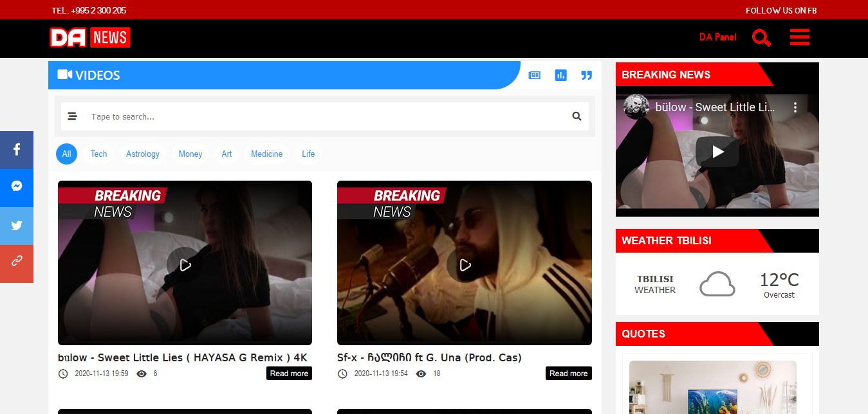Click the video camera icon beside VIDEOS
Image resolution: width=868 pixels, height=414 pixels.
pos(64,75)
